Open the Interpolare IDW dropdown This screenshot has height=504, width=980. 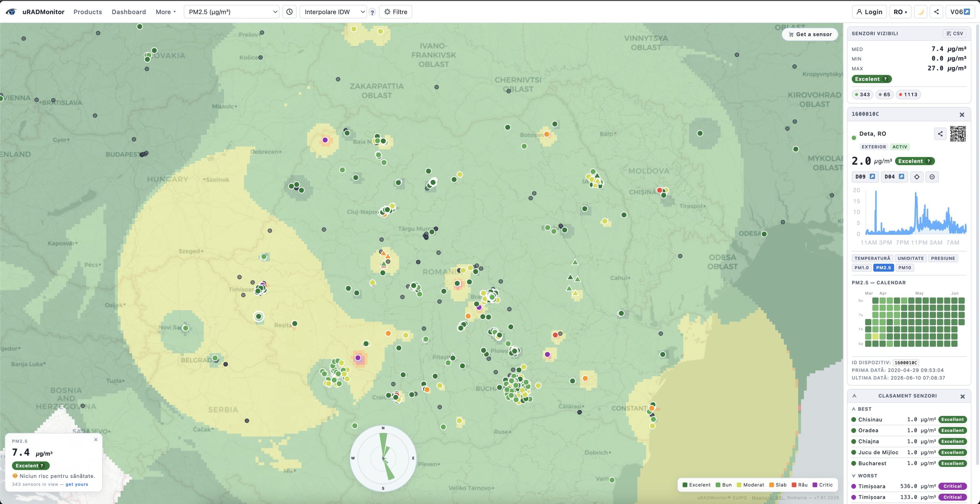coord(333,12)
